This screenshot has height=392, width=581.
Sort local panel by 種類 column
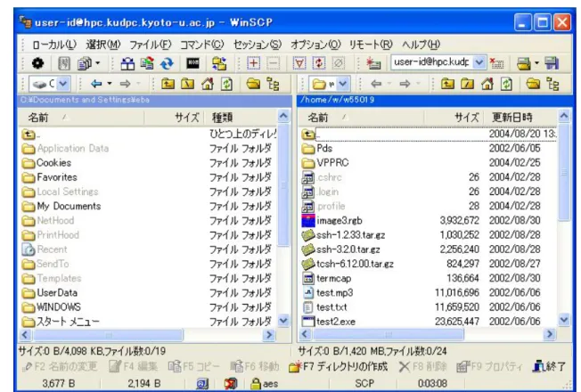tap(241, 118)
